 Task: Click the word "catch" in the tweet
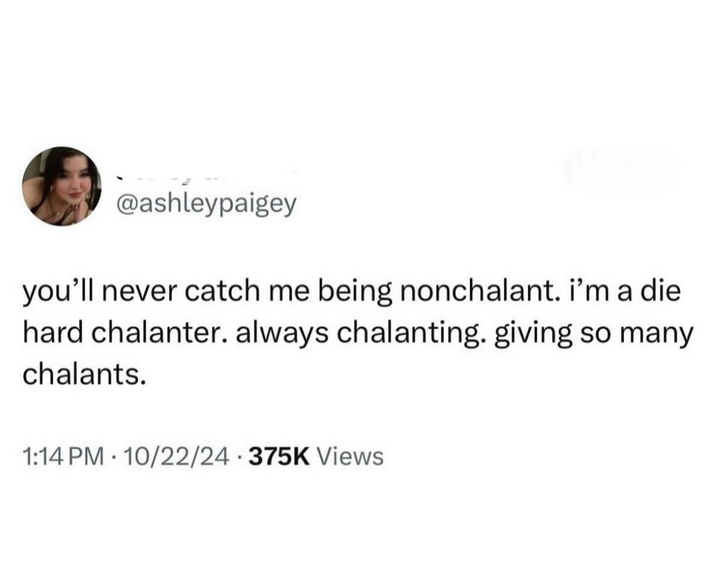(229, 291)
